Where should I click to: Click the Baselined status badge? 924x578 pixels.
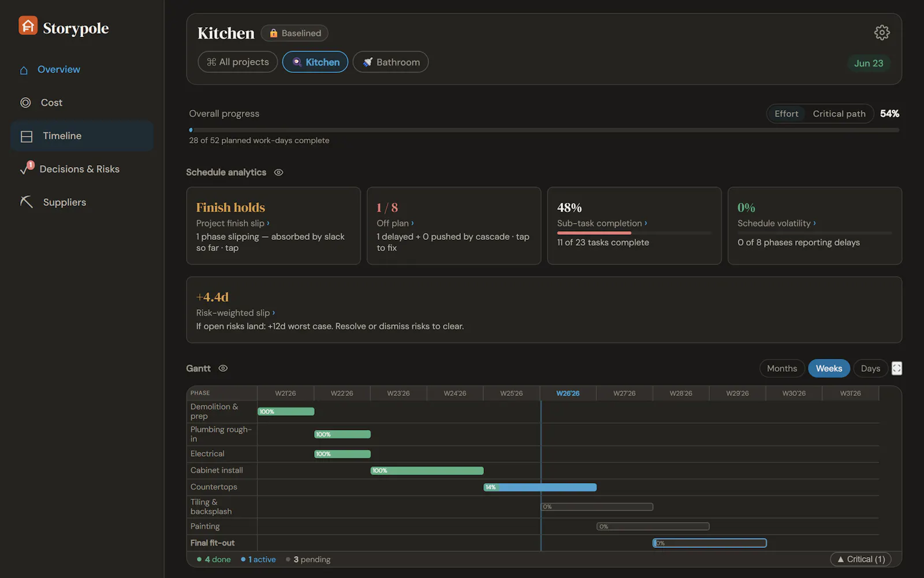tap(295, 34)
